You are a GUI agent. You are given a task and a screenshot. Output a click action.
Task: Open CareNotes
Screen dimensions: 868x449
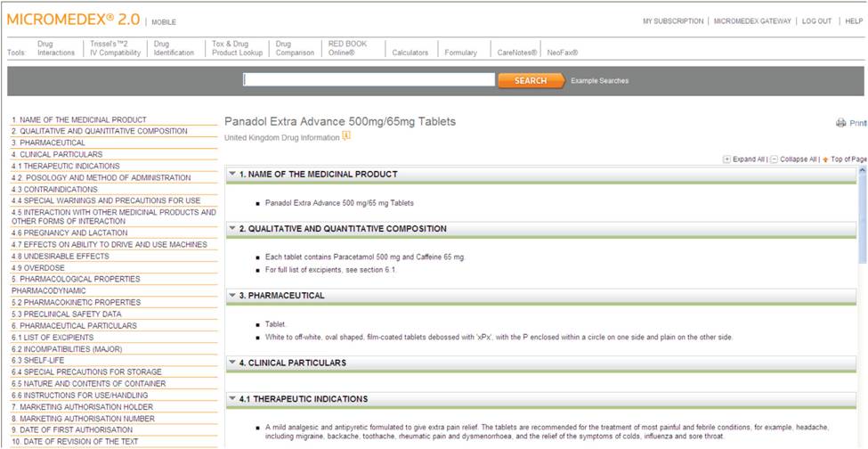[x=517, y=53]
